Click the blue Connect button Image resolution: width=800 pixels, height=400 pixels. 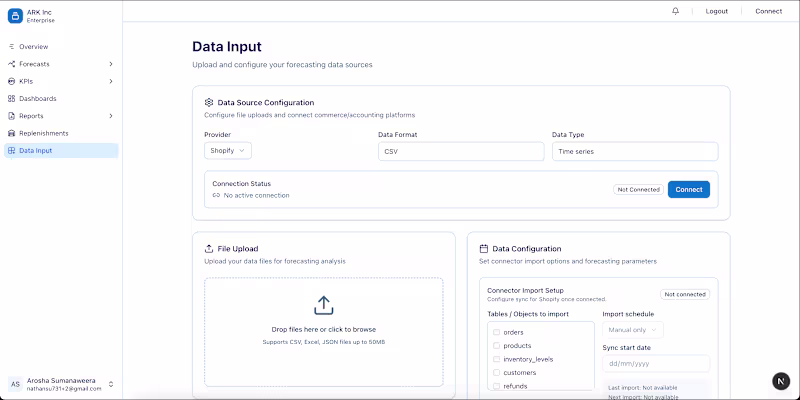point(689,189)
